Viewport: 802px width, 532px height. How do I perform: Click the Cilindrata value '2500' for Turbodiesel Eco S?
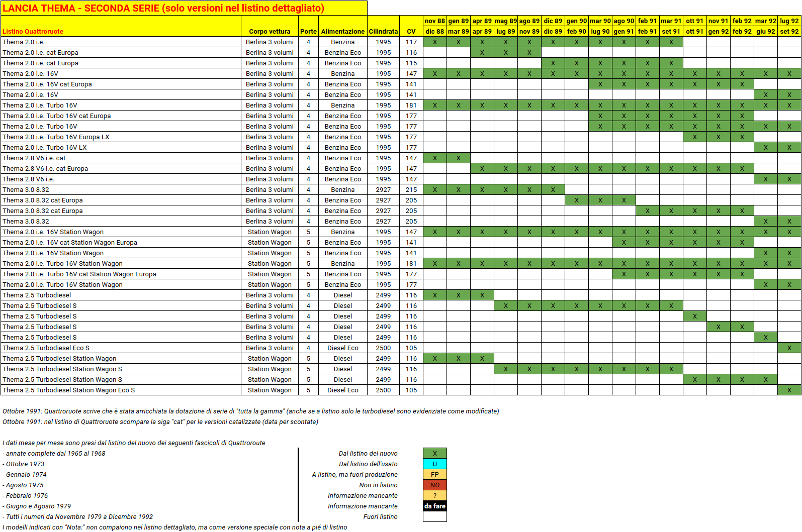click(383, 348)
